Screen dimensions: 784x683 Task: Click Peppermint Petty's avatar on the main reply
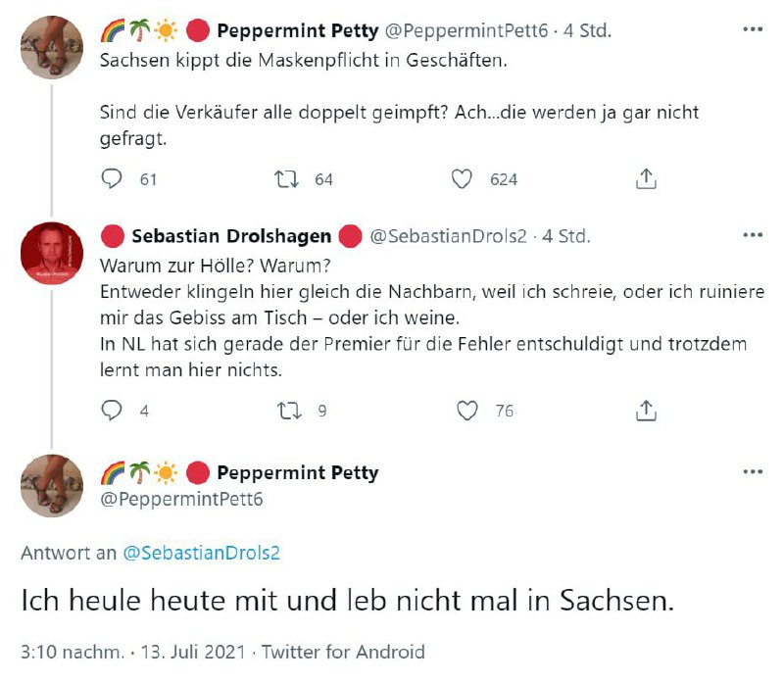click(x=52, y=486)
